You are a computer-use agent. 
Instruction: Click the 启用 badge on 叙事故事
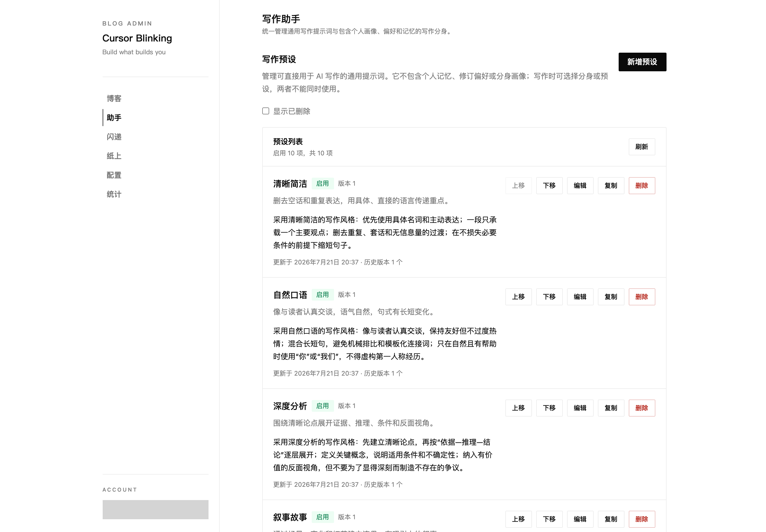coord(322,517)
